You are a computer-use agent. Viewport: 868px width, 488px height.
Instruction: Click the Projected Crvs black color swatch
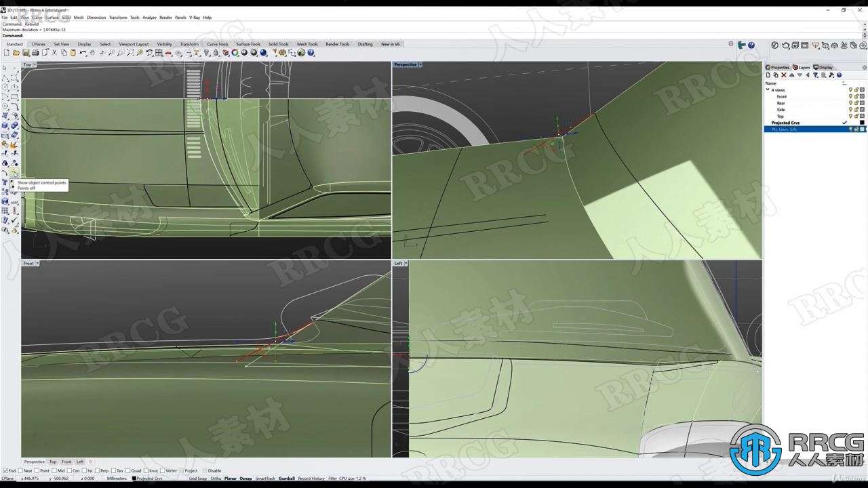click(863, 123)
